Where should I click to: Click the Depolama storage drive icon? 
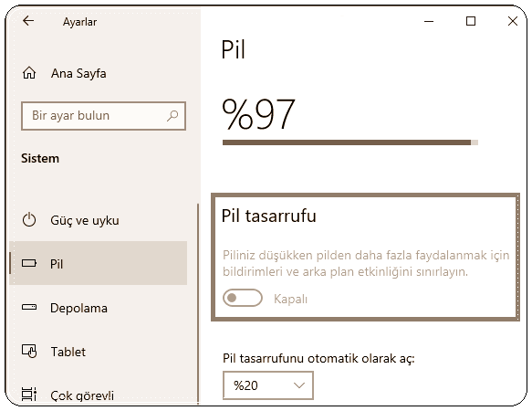pyautogui.click(x=29, y=307)
